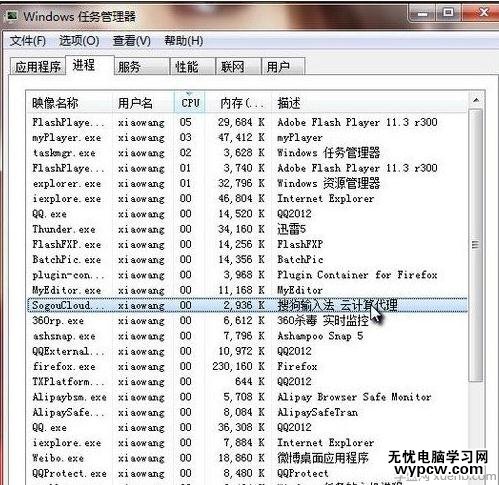
Task: Maximize the Windows 任务管理器 window
Action: (x=448, y=13)
